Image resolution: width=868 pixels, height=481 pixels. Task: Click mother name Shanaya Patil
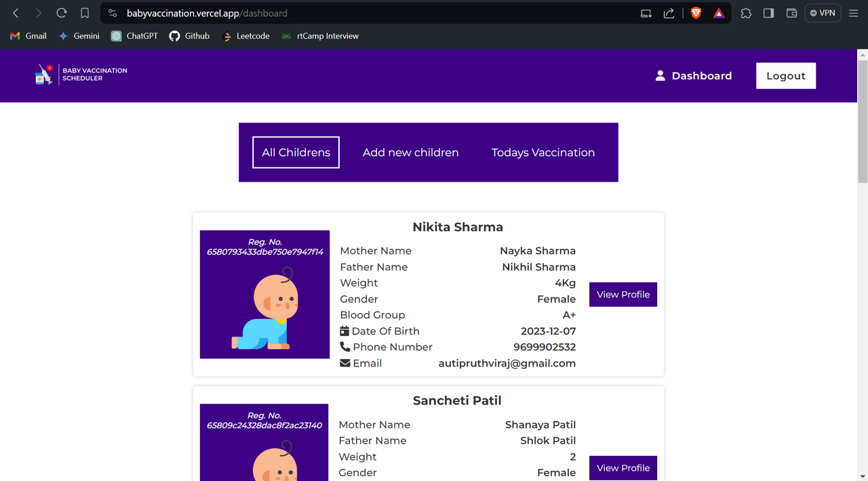click(x=540, y=425)
